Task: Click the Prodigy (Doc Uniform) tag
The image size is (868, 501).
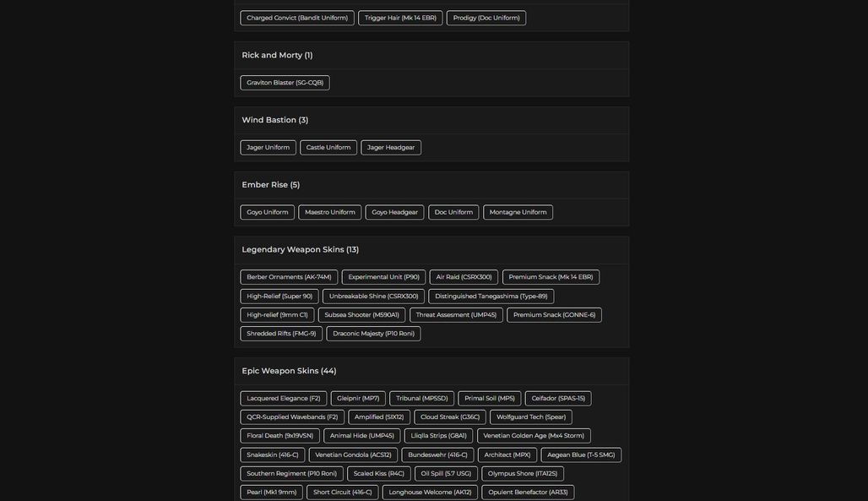Action: click(x=486, y=18)
